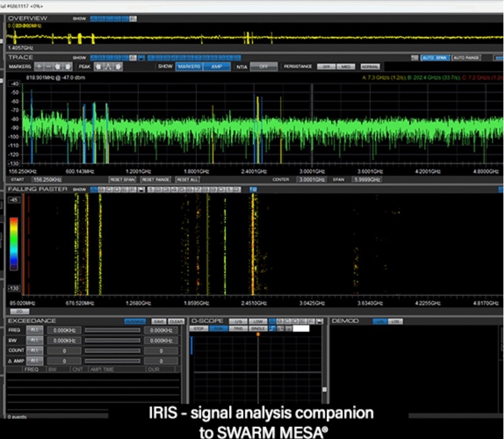
Task: Click the FREQ threshold slider in Exceedance
Action: click(113, 330)
